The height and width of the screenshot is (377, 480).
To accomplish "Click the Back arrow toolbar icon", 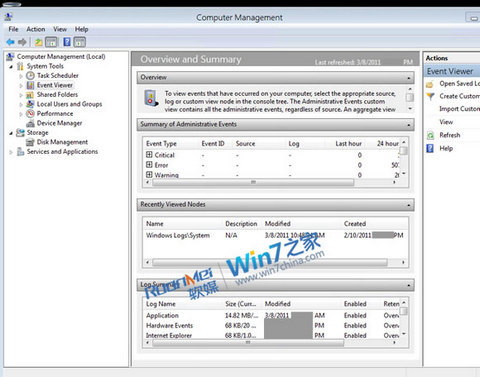I will click(x=11, y=42).
